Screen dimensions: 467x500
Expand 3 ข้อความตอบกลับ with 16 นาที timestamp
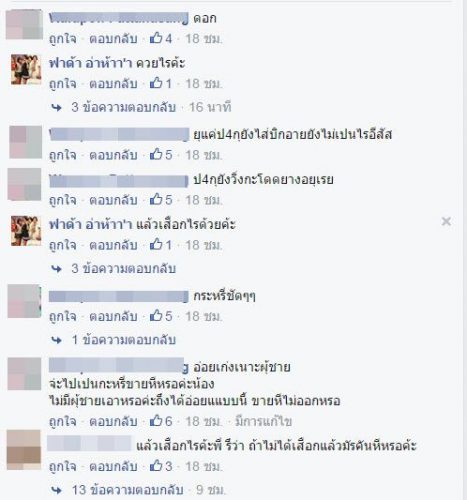(123, 107)
